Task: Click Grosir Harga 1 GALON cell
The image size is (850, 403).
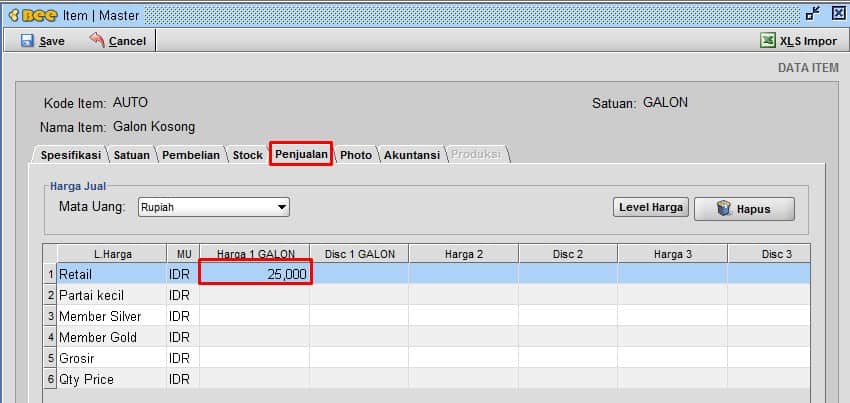Action: (x=255, y=358)
